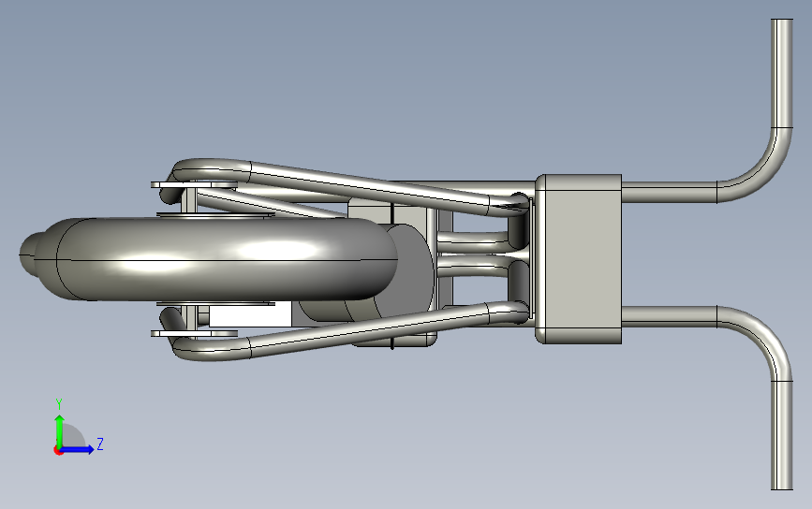Screen dimensions: 812x509
Task: Select the small rounded nub at tire tip
Action: 28,254
